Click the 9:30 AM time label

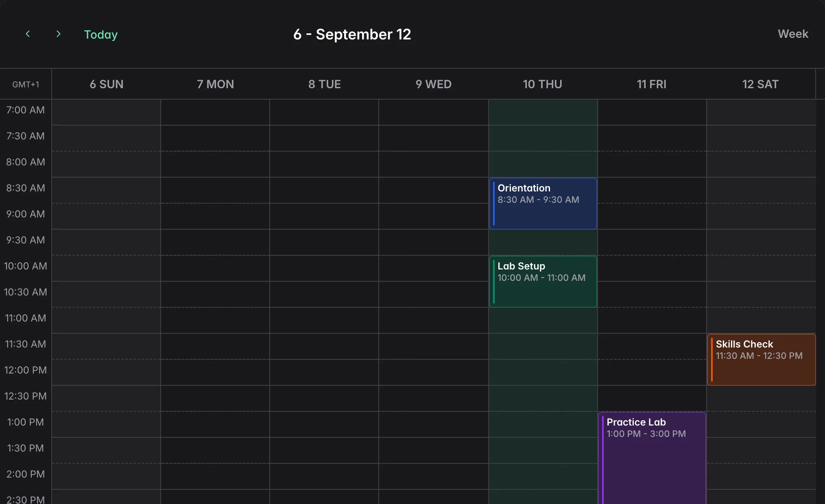pos(26,240)
